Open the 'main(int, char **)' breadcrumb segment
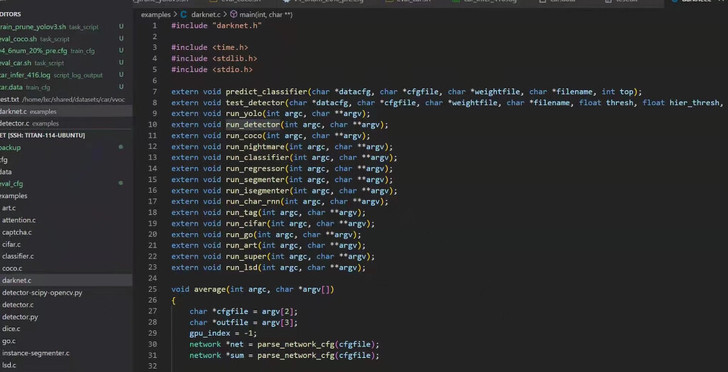The image size is (728, 372). coord(266,15)
